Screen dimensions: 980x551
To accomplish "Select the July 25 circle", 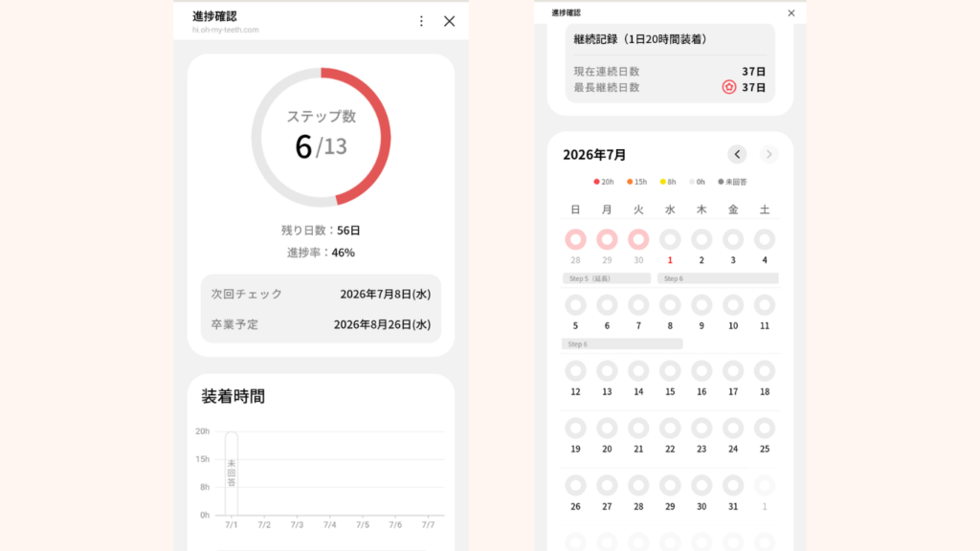I will pos(765,428).
